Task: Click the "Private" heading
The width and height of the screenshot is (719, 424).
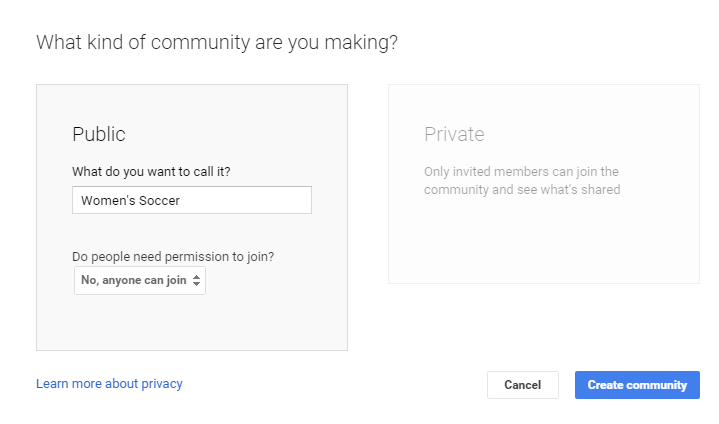Action: (x=454, y=134)
